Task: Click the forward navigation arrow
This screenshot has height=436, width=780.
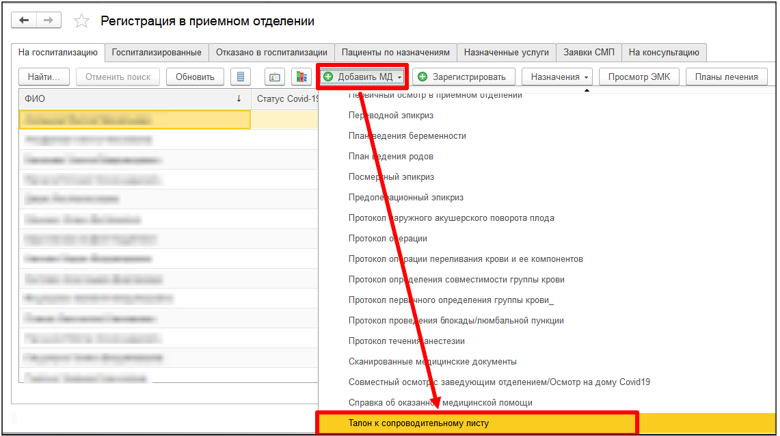Action: coord(49,20)
